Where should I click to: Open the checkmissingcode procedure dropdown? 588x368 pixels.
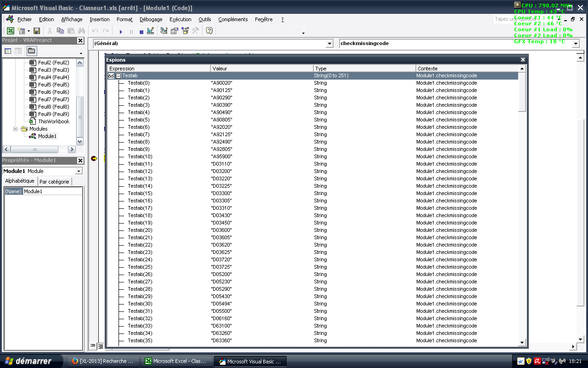tap(576, 44)
